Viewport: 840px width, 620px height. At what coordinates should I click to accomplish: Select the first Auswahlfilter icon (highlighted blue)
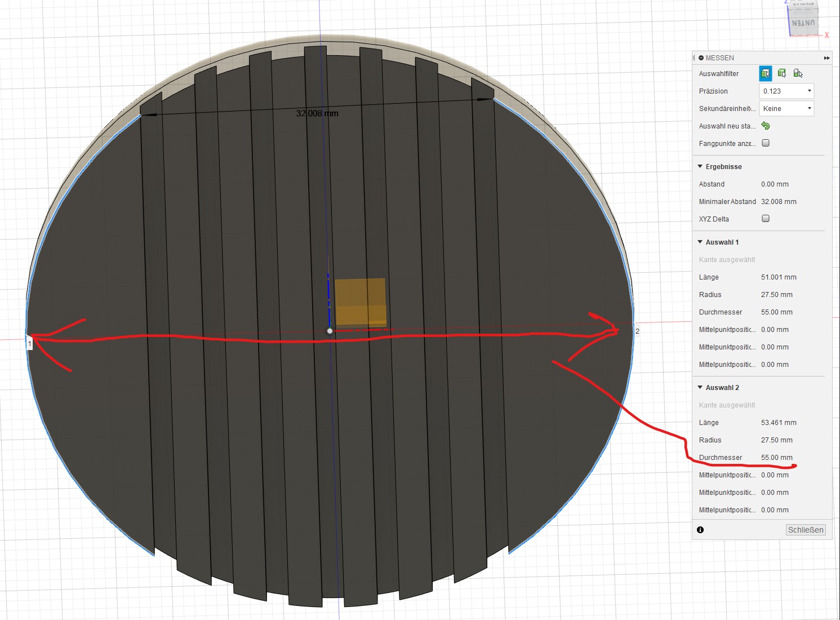pos(765,73)
